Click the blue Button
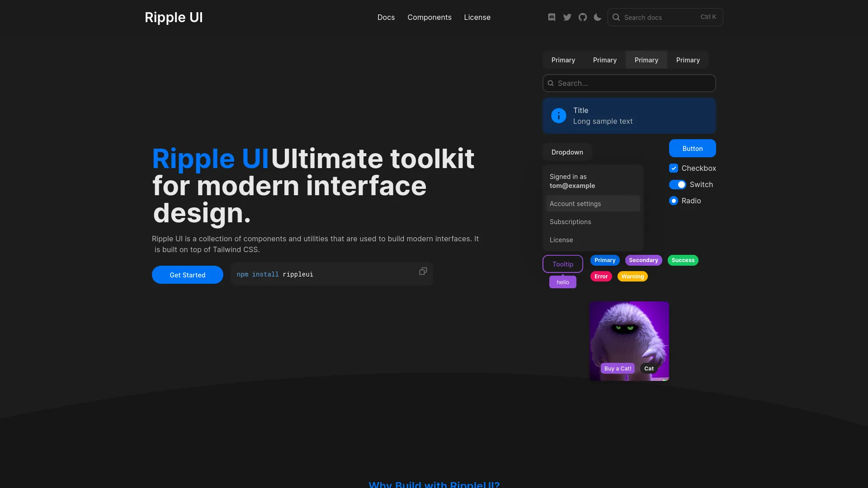Viewport: 868px width, 488px height. [x=693, y=148]
